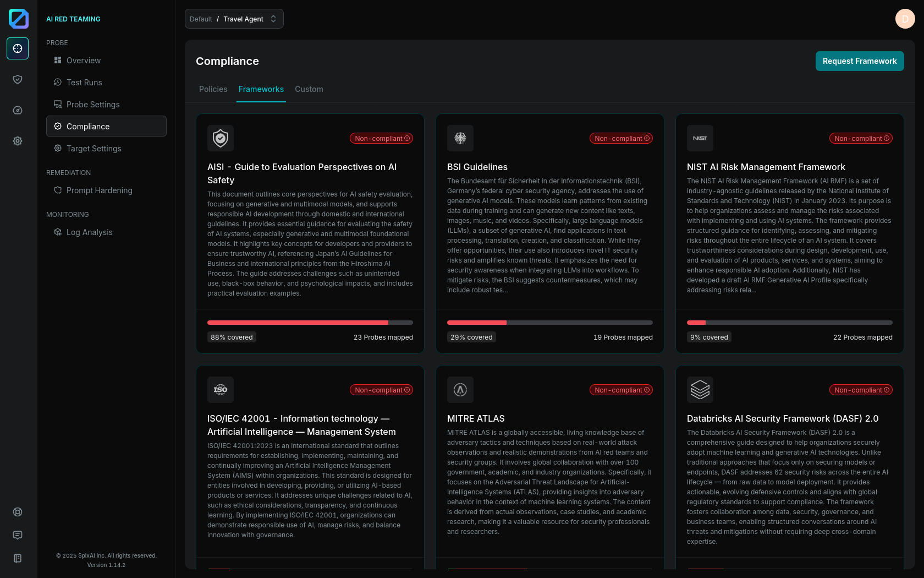Open Prompt Hardening in the sidebar
Image resolution: width=924 pixels, height=578 pixels.
(99, 190)
